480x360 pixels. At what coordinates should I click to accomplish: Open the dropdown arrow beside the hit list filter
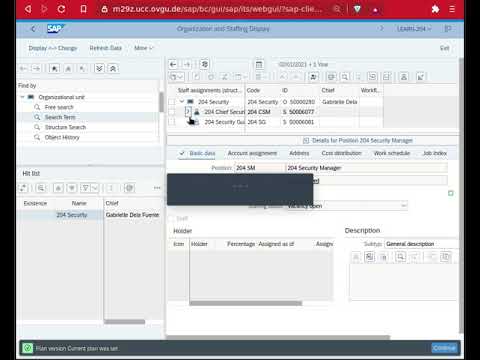(x=95, y=188)
